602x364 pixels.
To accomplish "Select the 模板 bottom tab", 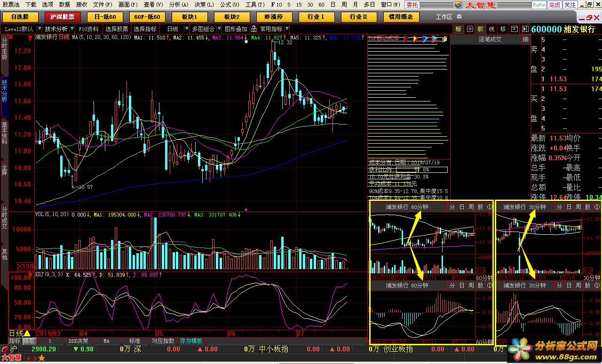I will (x=29, y=341).
